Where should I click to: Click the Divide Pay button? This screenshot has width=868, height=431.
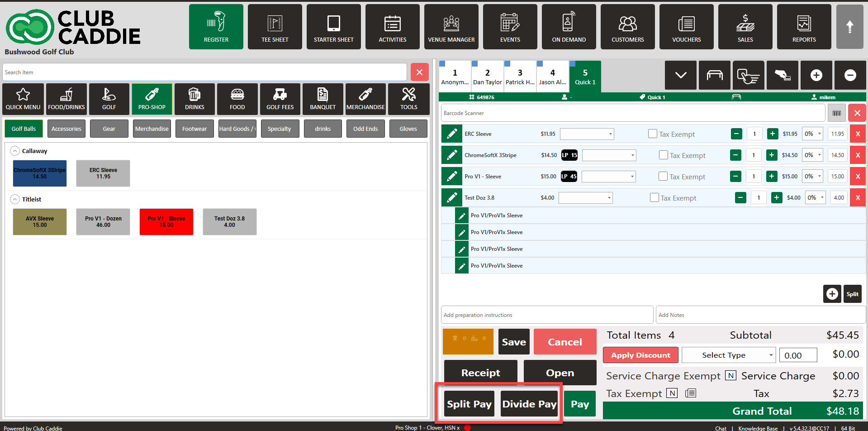click(x=529, y=404)
